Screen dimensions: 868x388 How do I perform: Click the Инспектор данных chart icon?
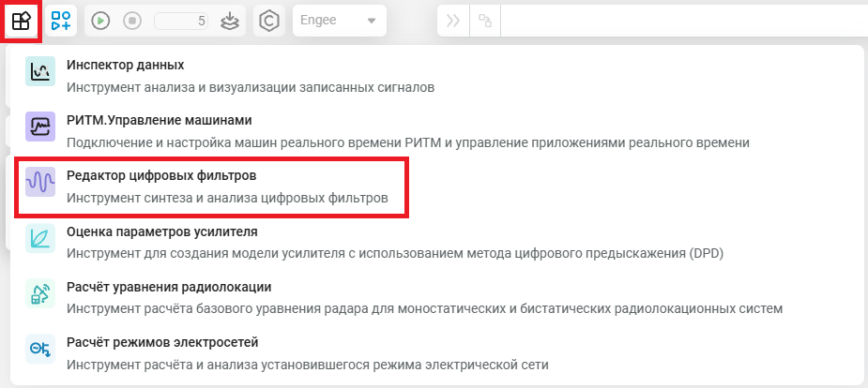(x=40, y=71)
